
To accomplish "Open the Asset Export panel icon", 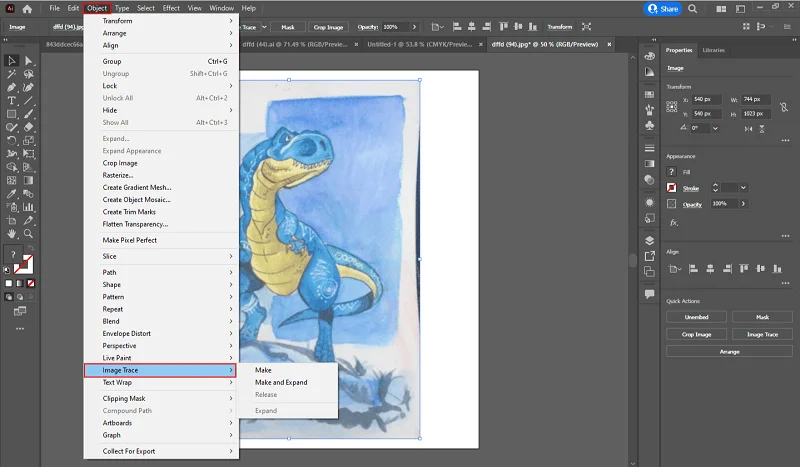I will (649, 256).
